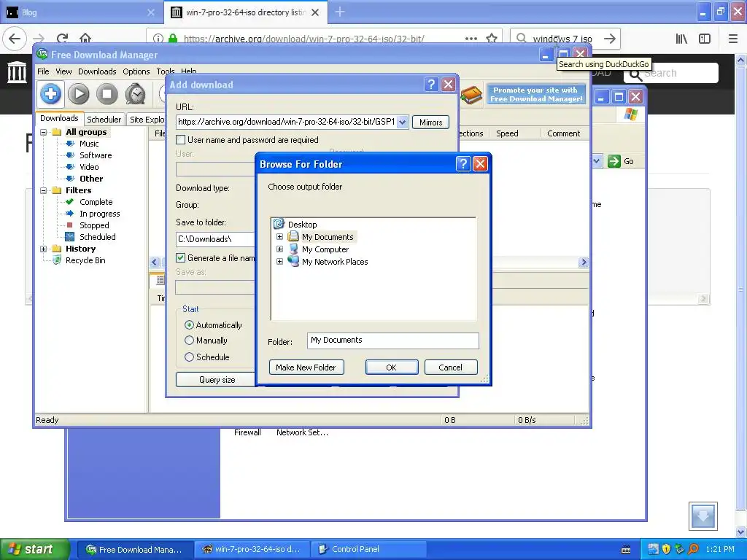Click the OK button in Browse For Folder
The width and height of the screenshot is (747, 560).
click(392, 367)
